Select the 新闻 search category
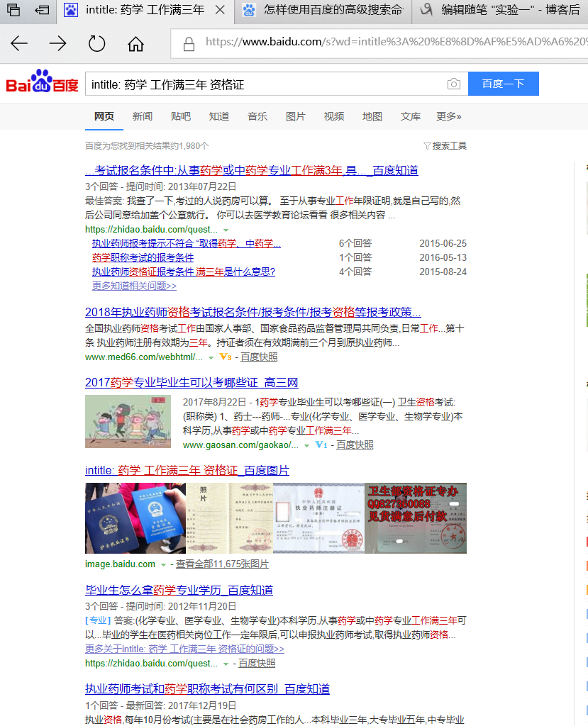The height and width of the screenshot is (726, 588). (x=143, y=116)
